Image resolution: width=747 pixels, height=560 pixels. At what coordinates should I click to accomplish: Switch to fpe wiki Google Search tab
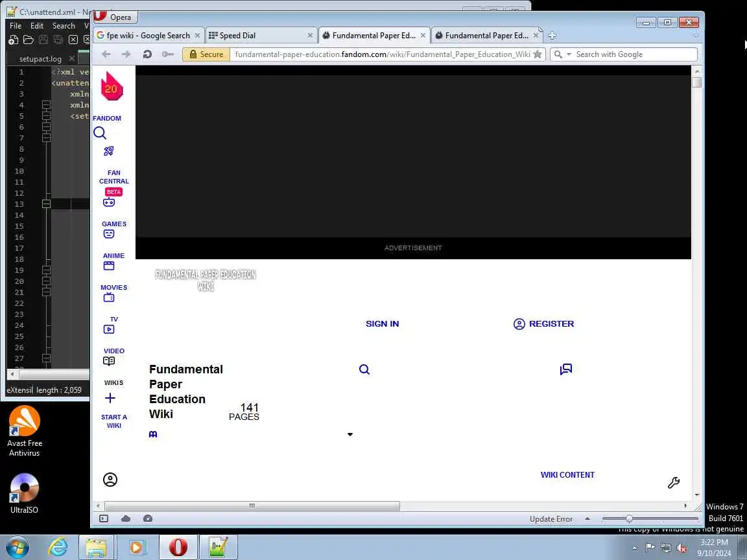coord(148,35)
